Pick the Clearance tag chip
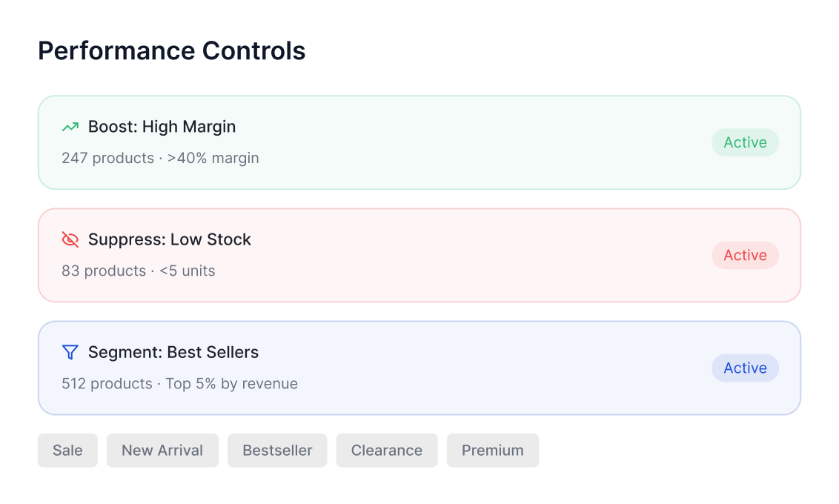This screenshot has width=839, height=504. [387, 451]
